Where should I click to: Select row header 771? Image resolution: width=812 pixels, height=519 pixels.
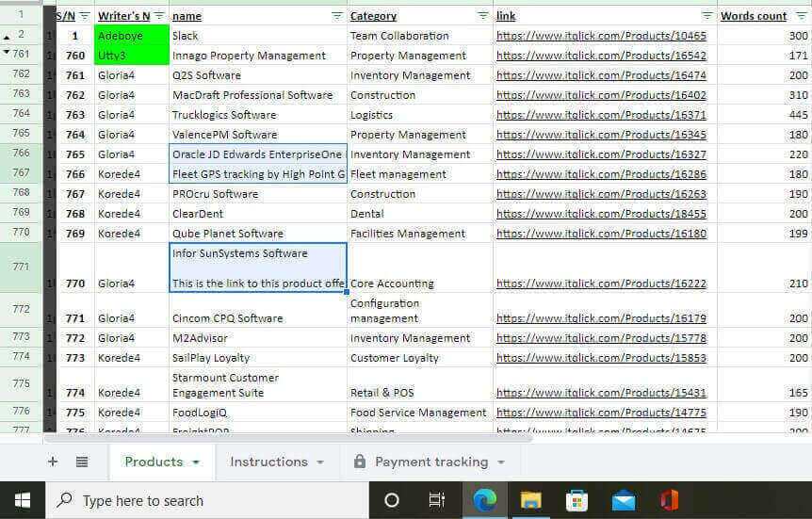22,267
